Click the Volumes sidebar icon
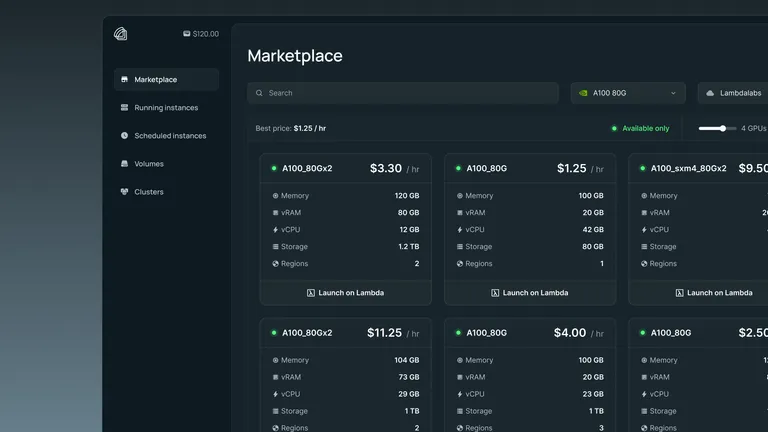This screenshot has width=768, height=432. [x=124, y=164]
